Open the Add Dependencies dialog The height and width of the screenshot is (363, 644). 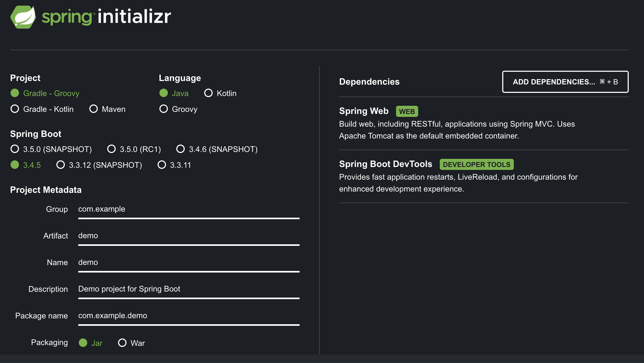[x=565, y=82]
